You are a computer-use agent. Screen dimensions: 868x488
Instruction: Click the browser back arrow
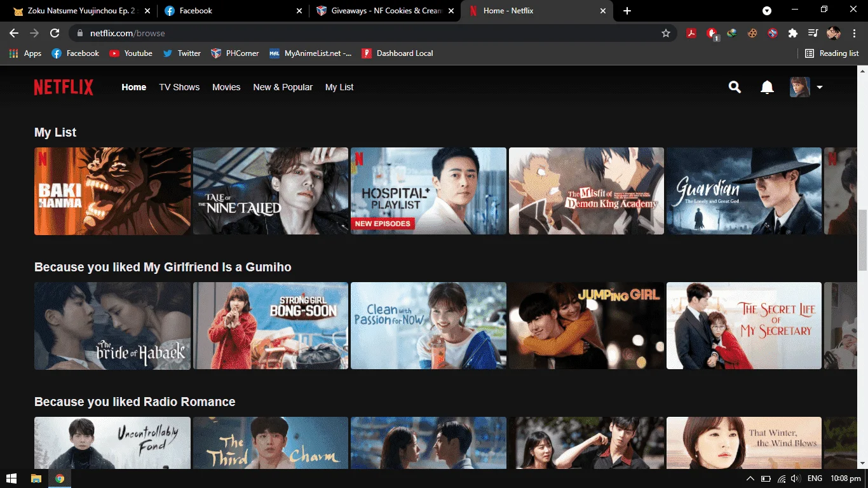(x=14, y=33)
